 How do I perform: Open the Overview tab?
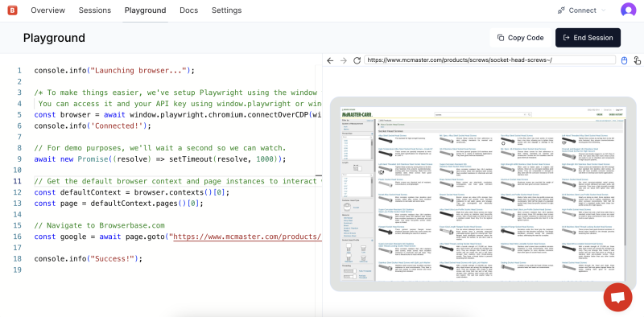47,10
